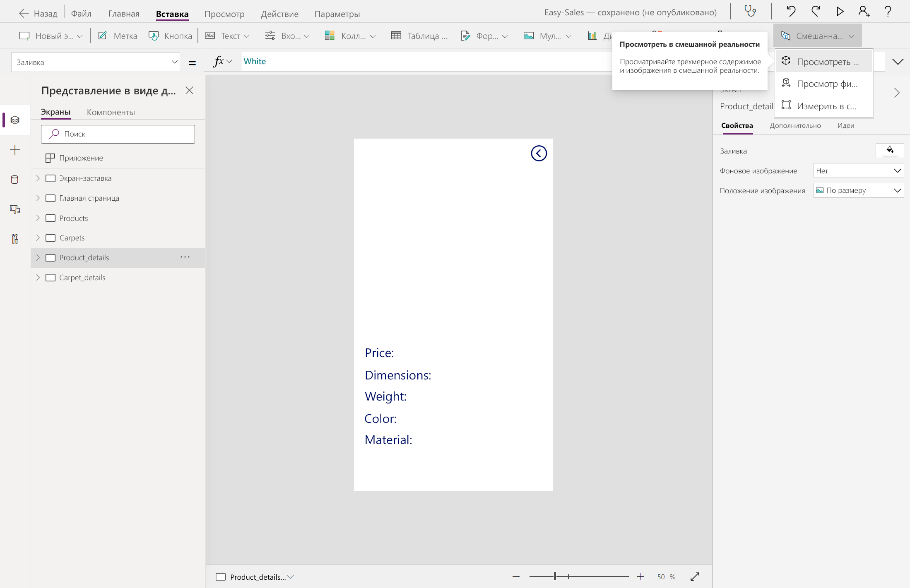This screenshot has height=588, width=910.
Task: Click the Redo arrow icon
Action: coord(816,11)
